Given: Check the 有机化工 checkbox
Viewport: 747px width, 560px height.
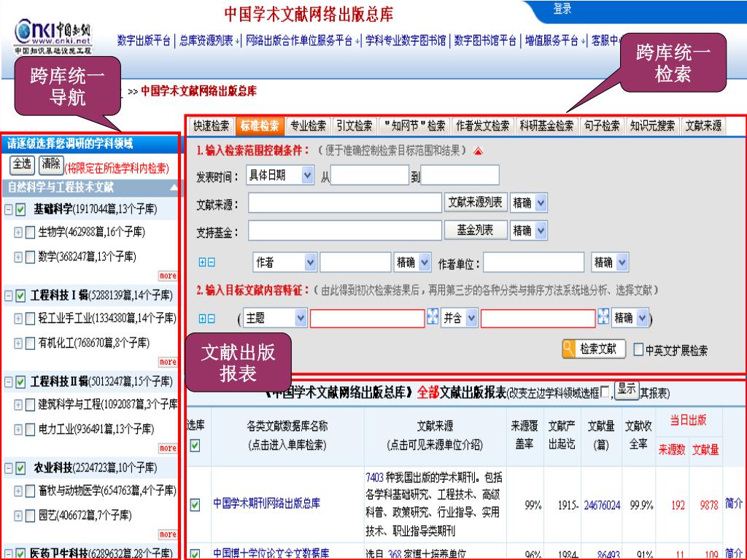Looking at the screenshot, I should click(x=30, y=343).
